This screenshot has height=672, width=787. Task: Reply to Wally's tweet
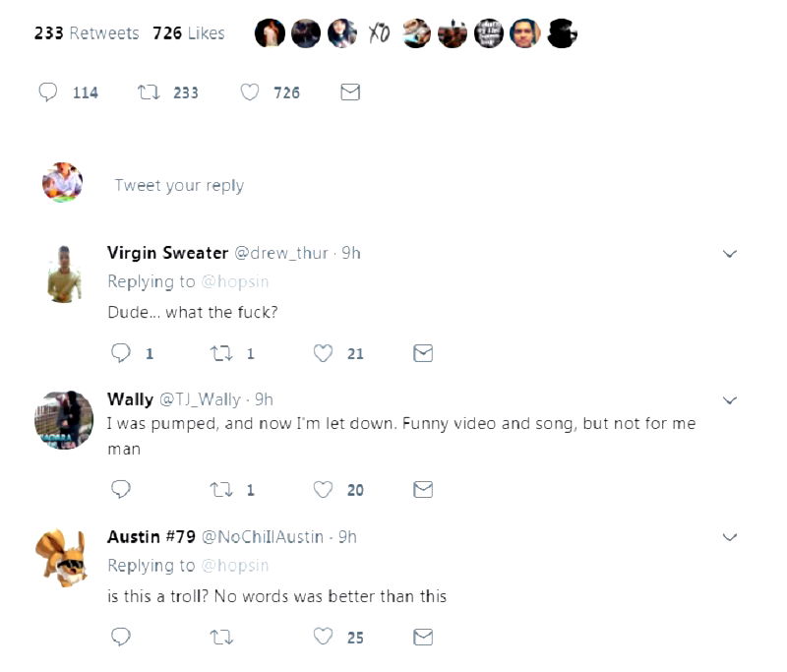pyautogui.click(x=121, y=489)
